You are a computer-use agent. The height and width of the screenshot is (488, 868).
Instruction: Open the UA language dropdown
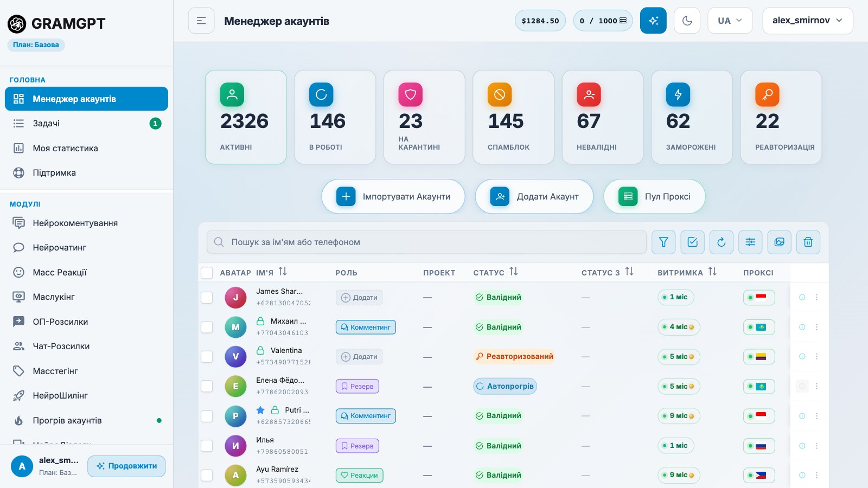[x=730, y=21]
